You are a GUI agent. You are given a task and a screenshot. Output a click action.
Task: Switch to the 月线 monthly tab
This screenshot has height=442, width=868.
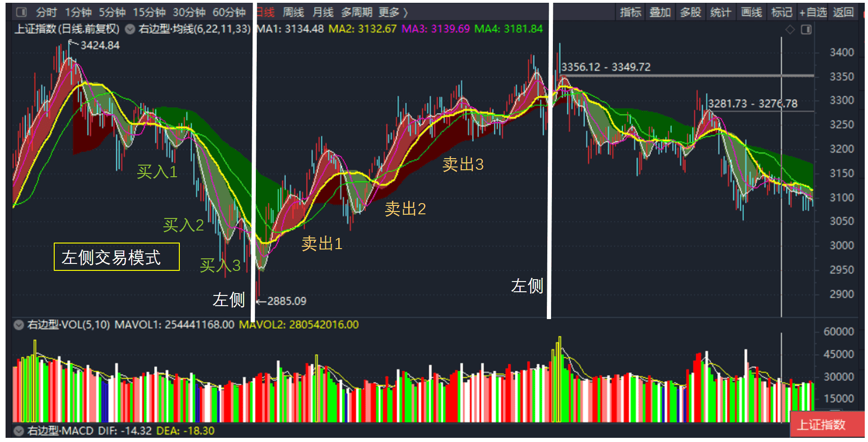click(x=323, y=12)
